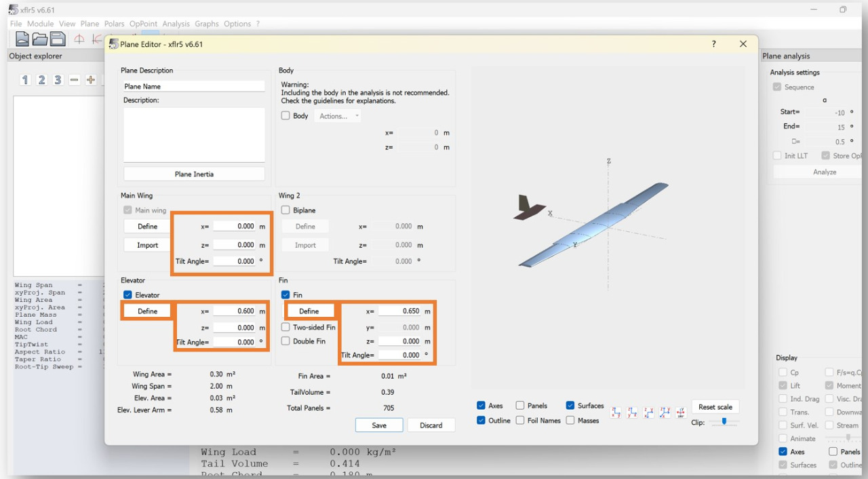
Task: Click the X-Y top view icon
Action: (648, 413)
